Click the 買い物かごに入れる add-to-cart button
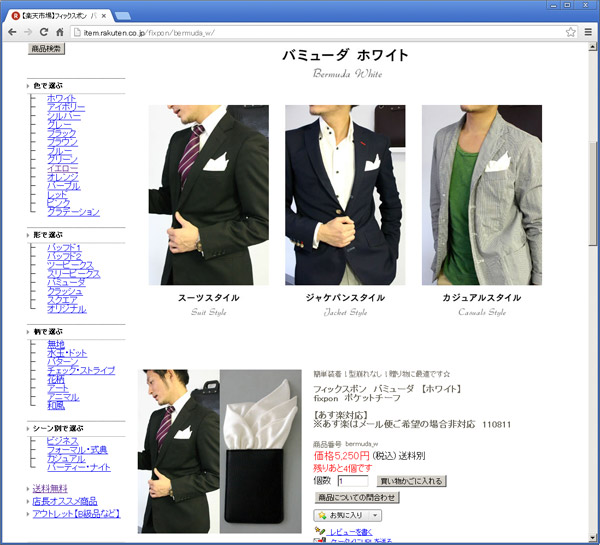Screen dimensions: 600x545 click(x=412, y=481)
